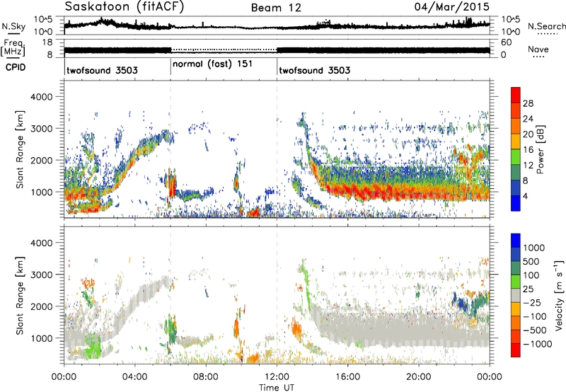Viewport: 566px width, 392px height.
Task: Click the Nave legend label
Action: [538, 50]
